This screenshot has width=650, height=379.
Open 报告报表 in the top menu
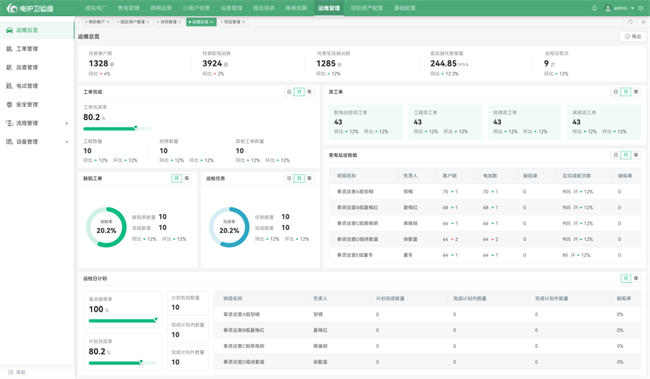pyautogui.click(x=264, y=8)
